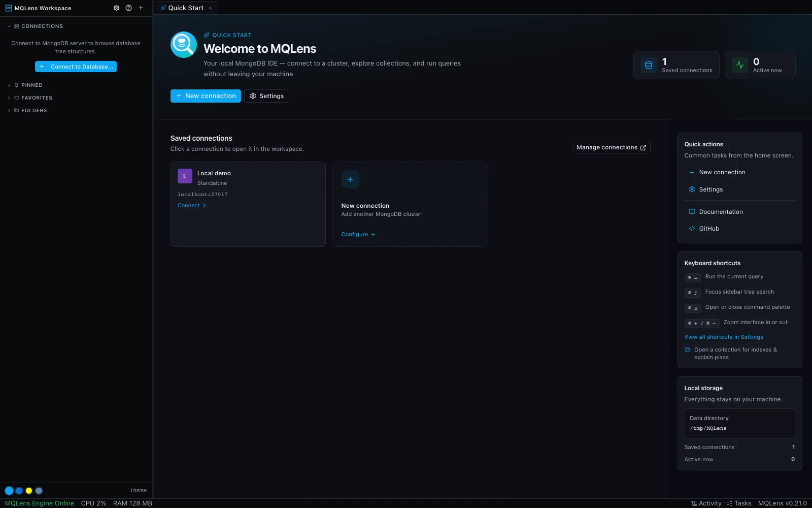This screenshot has height=508, width=812.
Task: Open Activity in the status bar
Action: 706,503
